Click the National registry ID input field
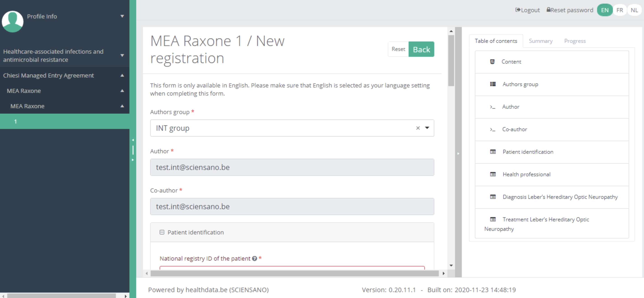This screenshot has height=298, width=644. click(292, 268)
